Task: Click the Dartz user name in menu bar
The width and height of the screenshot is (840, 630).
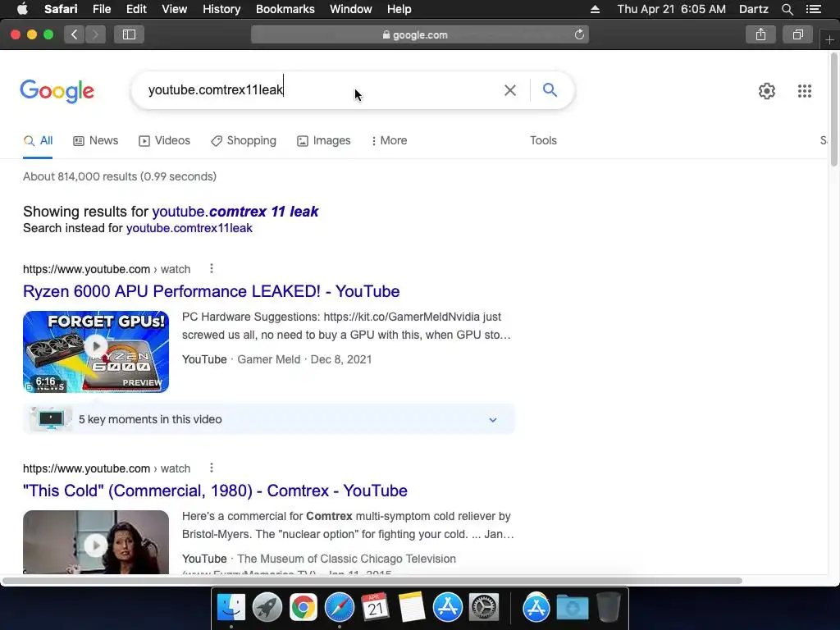Action: point(754,9)
